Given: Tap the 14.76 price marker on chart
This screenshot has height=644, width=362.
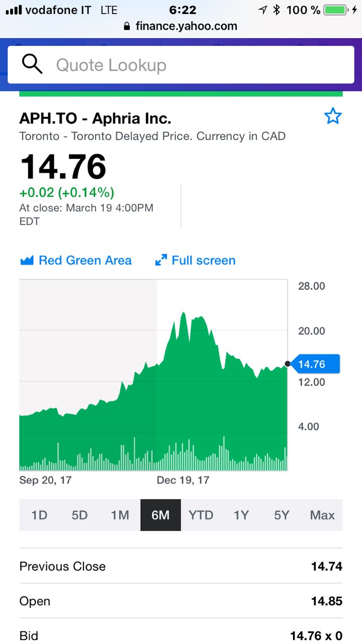Looking at the screenshot, I should (314, 364).
